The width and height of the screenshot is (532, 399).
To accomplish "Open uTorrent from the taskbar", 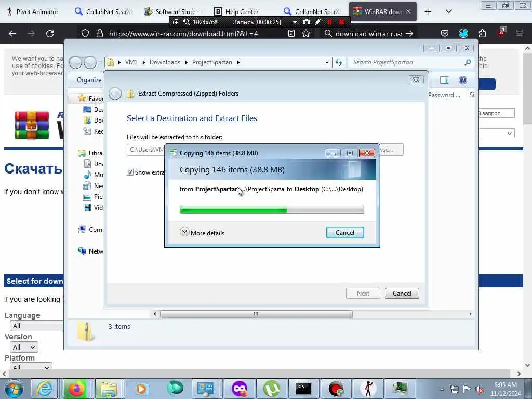I will 272,389.
